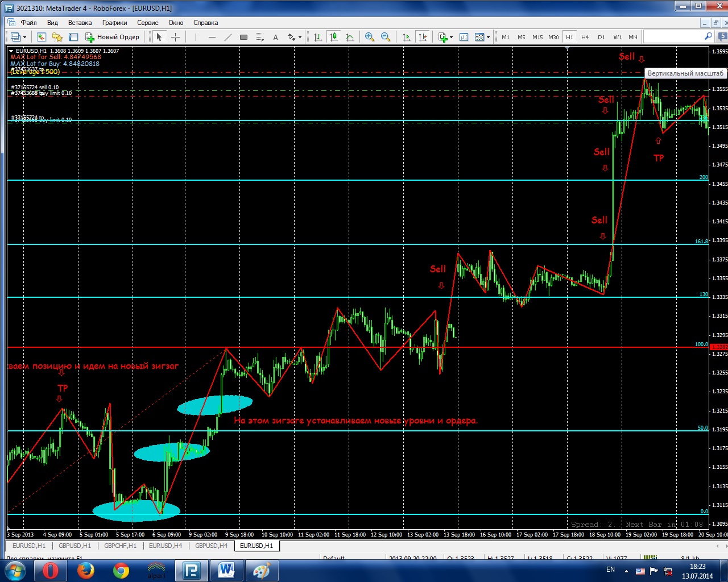Switch chart to candlestick mode
The image size is (728, 582).
click(x=334, y=37)
